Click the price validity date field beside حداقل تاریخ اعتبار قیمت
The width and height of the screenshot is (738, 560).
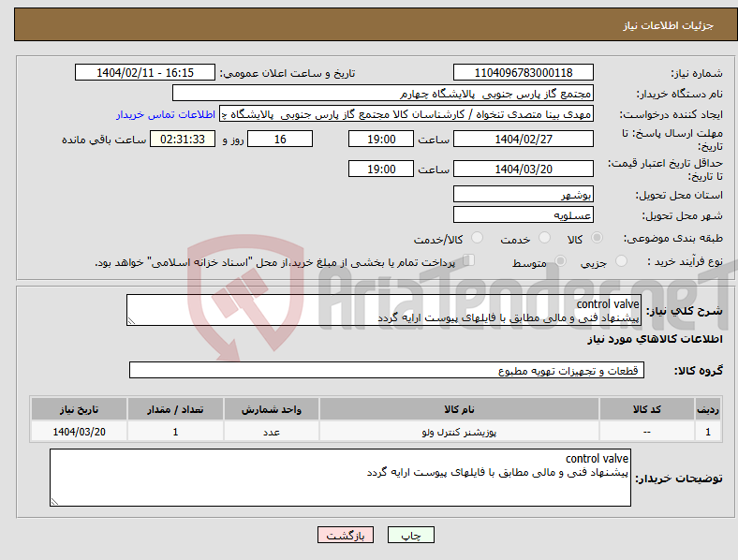click(x=523, y=169)
